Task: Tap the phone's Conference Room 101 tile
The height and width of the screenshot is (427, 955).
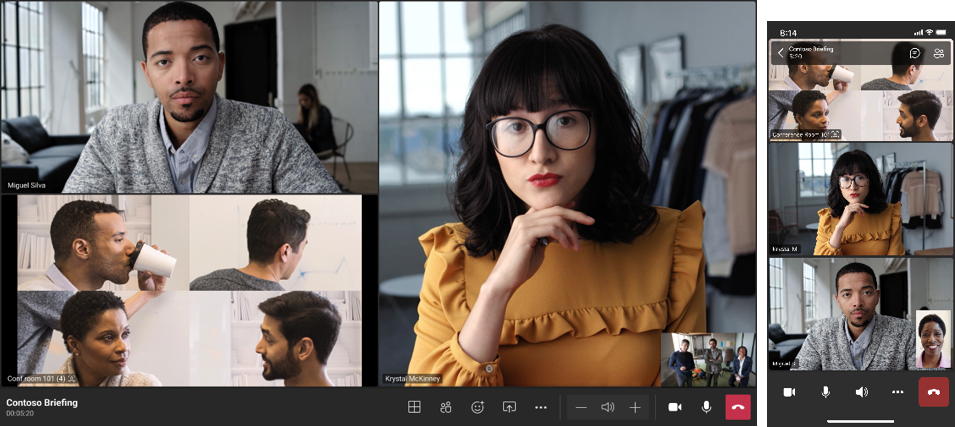Action: pos(861,90)
